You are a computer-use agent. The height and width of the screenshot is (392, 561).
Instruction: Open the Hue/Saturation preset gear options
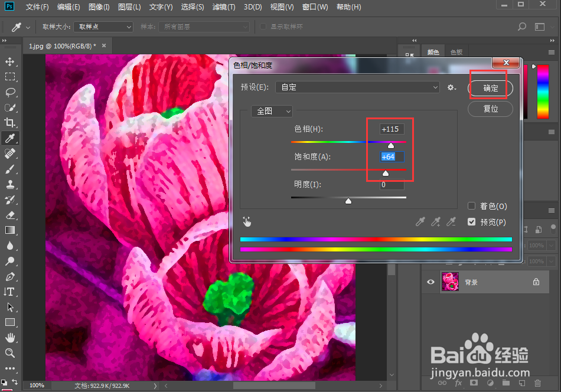[452, 87]
